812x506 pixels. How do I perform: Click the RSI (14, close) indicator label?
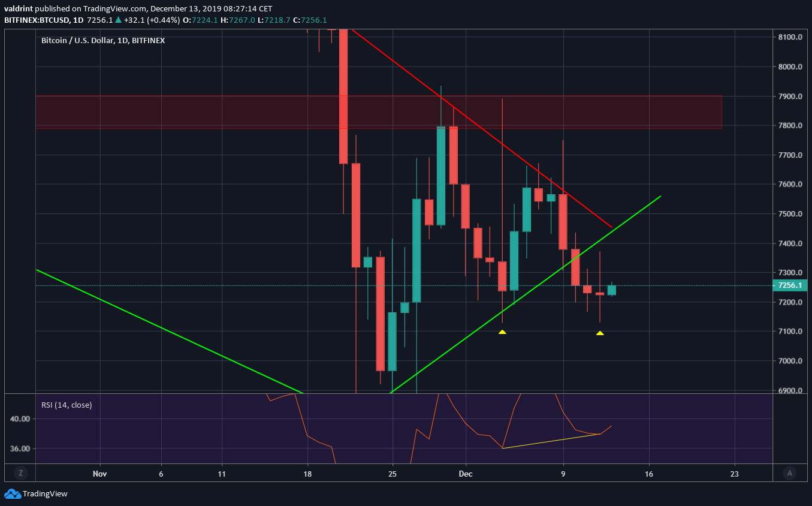[66, 405]
